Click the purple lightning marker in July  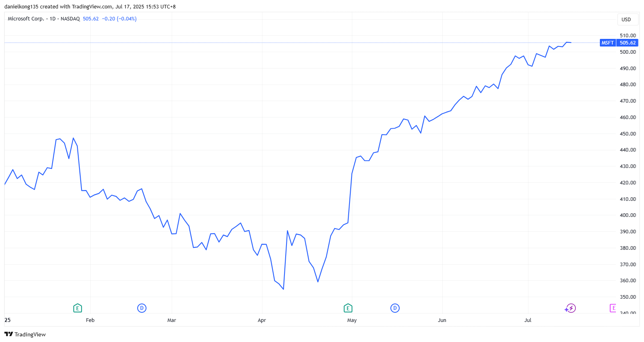(571, 308)
